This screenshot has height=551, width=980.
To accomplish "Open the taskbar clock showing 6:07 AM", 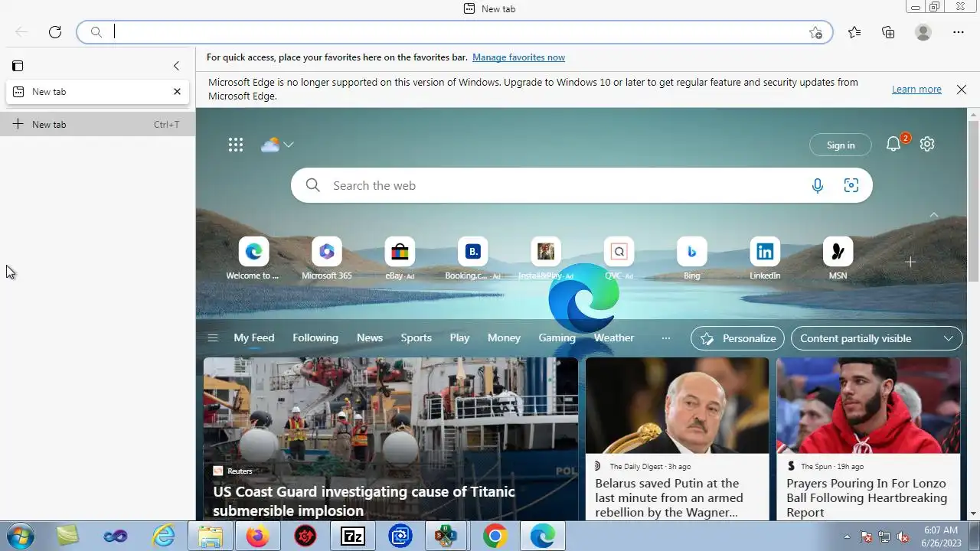I will pos(941,536).
